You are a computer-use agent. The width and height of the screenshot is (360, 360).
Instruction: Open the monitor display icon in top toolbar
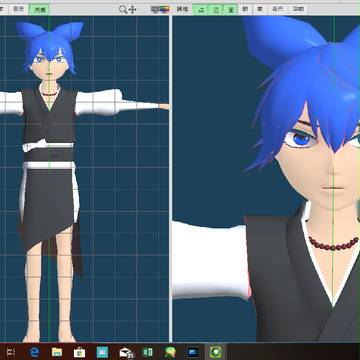coord(155,9)
